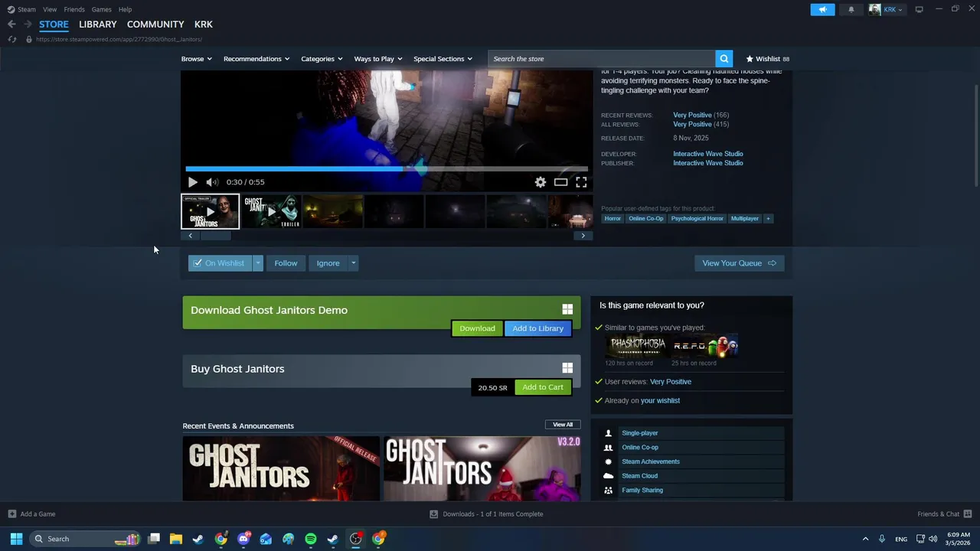Go forward with the navigation arrow

coord(28,24)
